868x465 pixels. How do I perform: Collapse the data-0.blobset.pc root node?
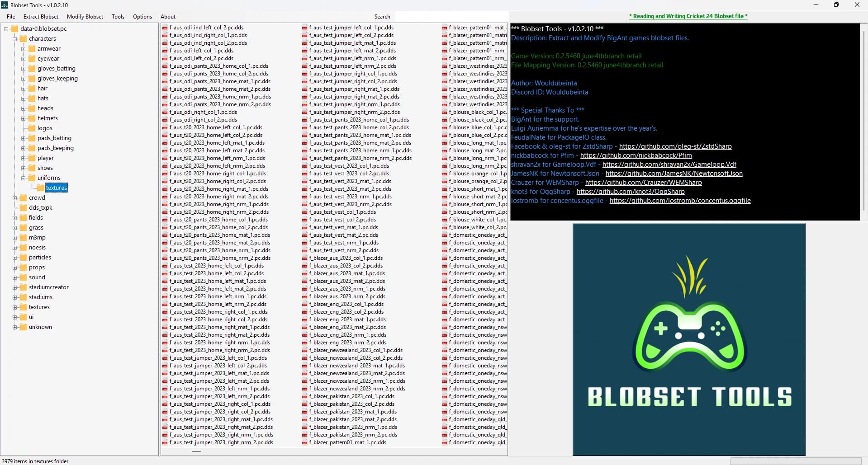coord(6,29)
